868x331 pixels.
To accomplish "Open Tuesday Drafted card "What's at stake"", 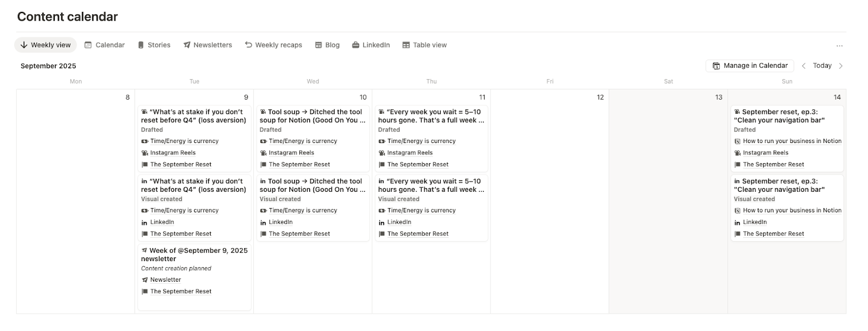I will (x=194, y=138).
